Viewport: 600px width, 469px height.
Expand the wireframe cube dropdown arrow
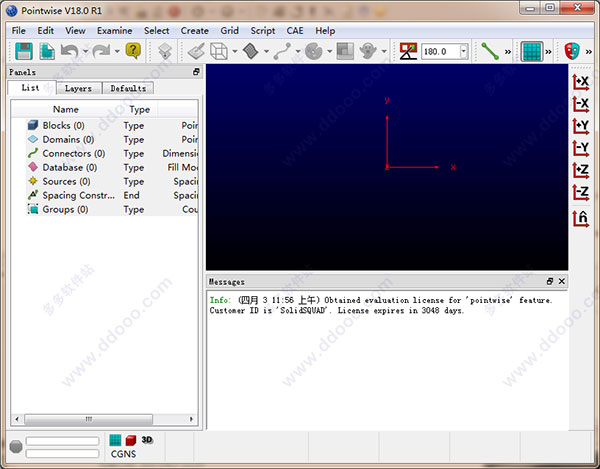[235, 51]
